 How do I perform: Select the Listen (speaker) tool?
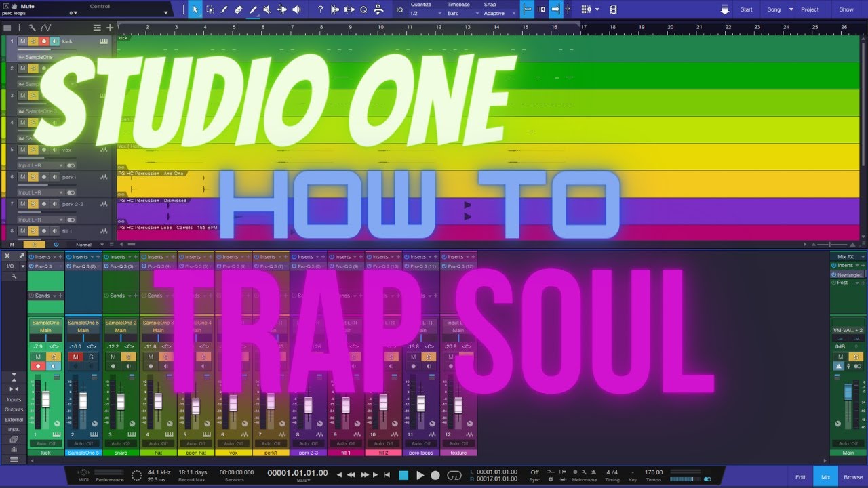point(296,9)
